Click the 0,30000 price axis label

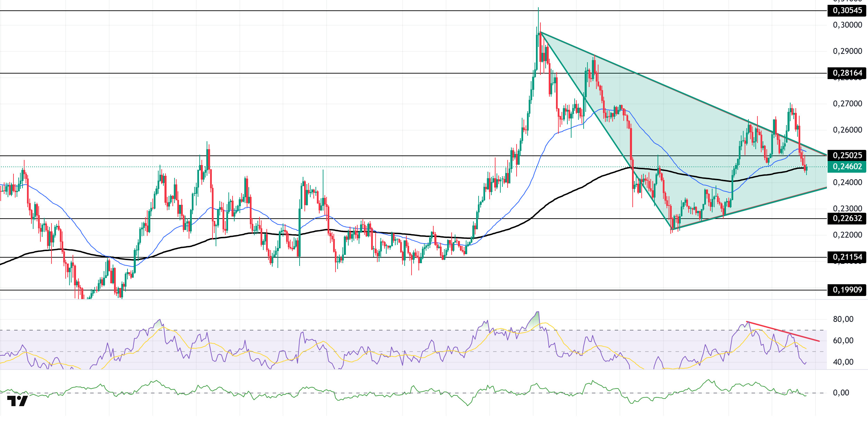point(847,25)
